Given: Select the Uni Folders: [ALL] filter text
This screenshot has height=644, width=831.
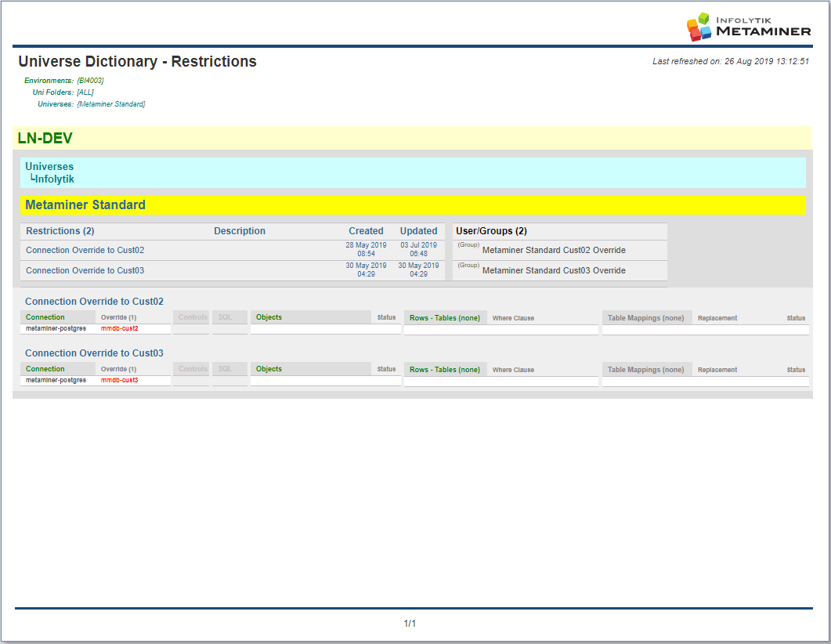Looking at the screenshot, I should (63, 92).
